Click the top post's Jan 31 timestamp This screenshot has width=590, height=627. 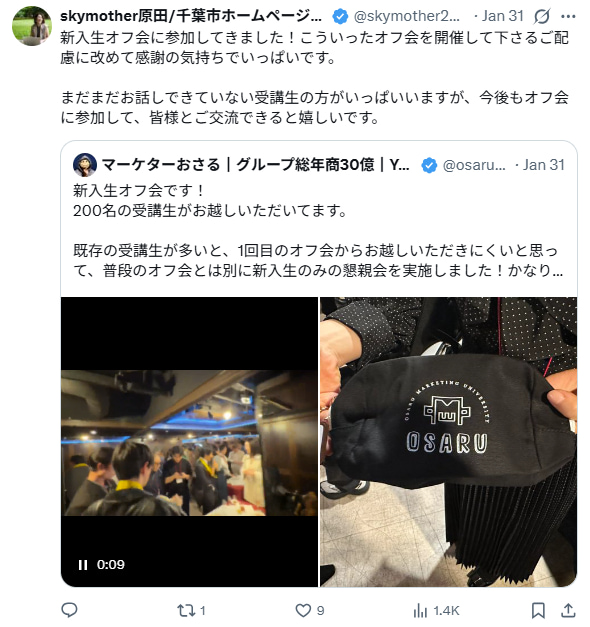click(503, 16)
